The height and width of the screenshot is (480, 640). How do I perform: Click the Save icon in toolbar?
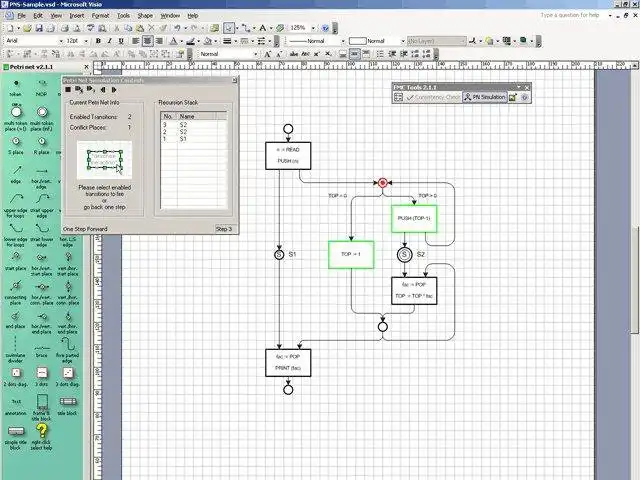click(39, 28)
